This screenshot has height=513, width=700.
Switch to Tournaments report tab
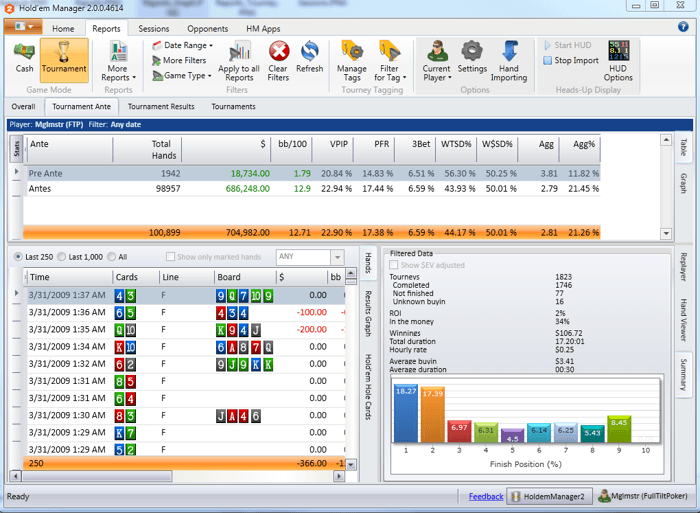click(x=233, y=107)
